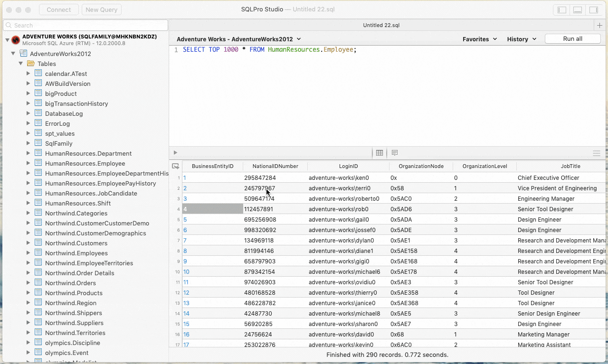Image resolution: width=608 pixels, height=364 pixels.
Task: Click the SqlFamily table icon
Action: tap(38, 143)
